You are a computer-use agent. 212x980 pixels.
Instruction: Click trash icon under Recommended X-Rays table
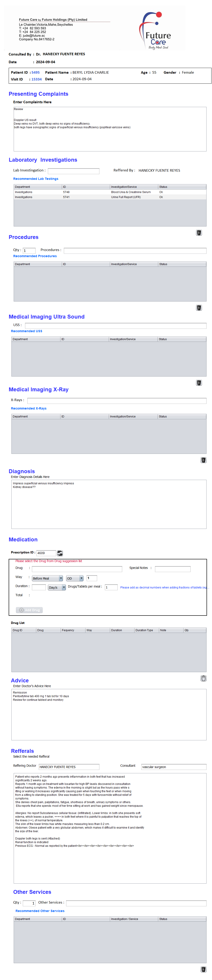[203, 460]
